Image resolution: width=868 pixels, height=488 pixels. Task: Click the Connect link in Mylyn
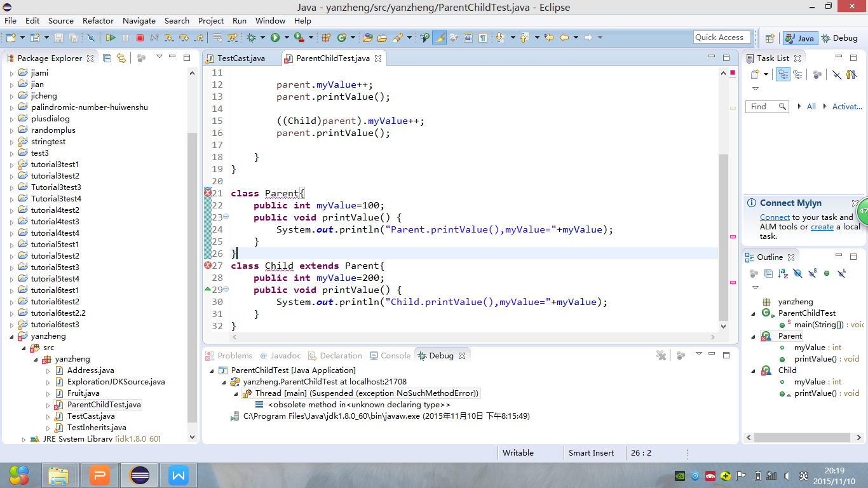pyautogui.click(x=775, y=217)
